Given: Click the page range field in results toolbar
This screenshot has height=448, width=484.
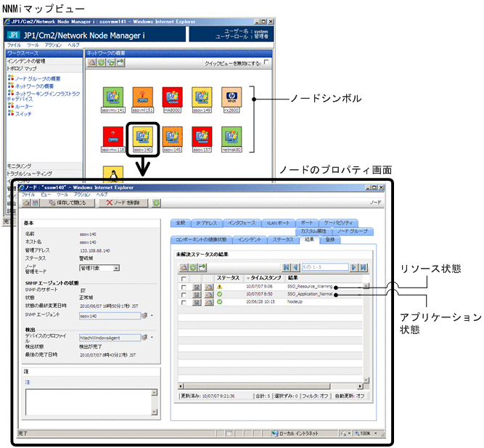Looking at the screenshot, I should (325, 267).
